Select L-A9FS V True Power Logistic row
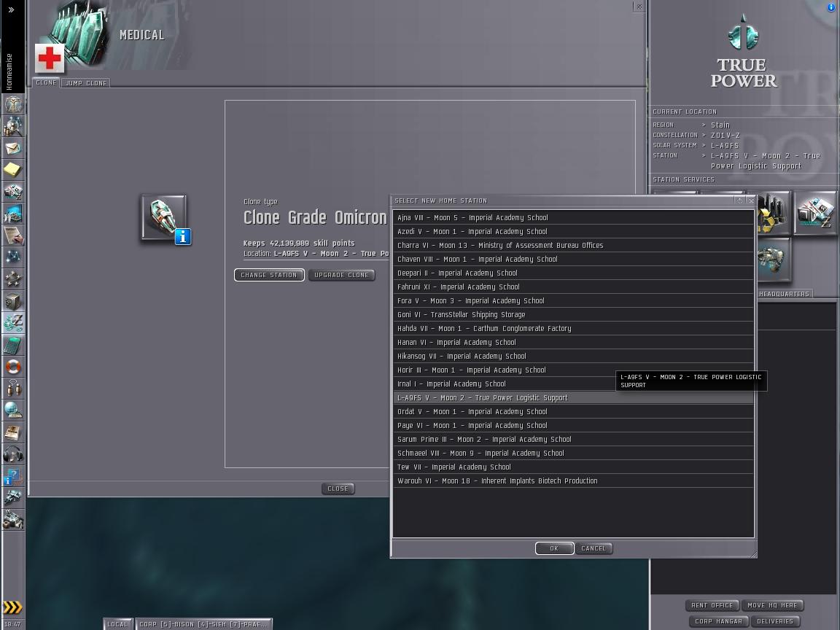Image resolution: width=840 pixels, height=630 pixels. point(573,398)
